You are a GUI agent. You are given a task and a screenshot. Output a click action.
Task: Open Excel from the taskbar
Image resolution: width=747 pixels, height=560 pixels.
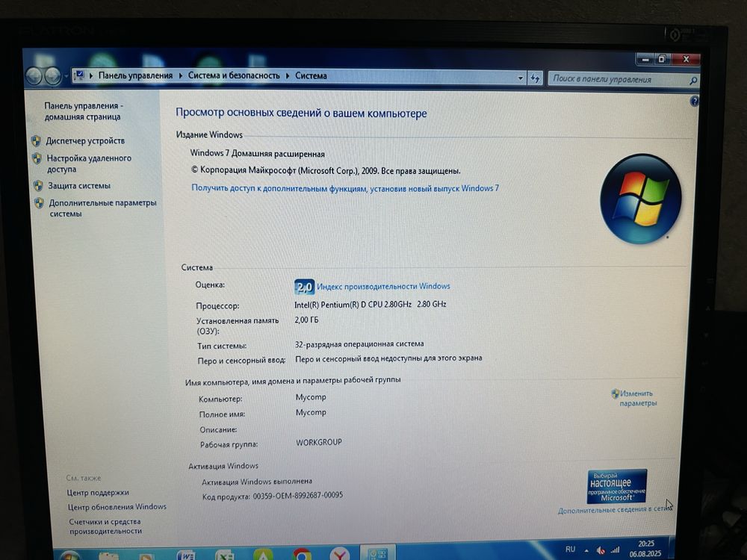coord(224,556)
